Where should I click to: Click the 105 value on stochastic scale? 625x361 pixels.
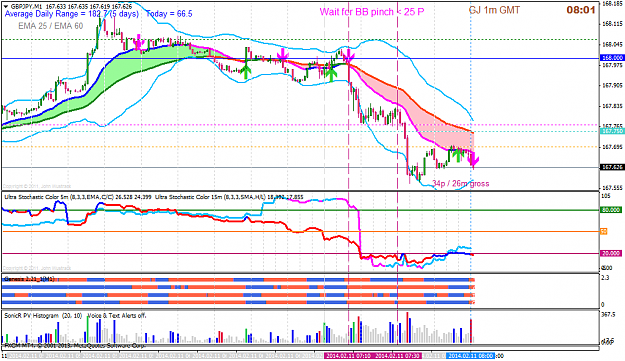point(605,196)
